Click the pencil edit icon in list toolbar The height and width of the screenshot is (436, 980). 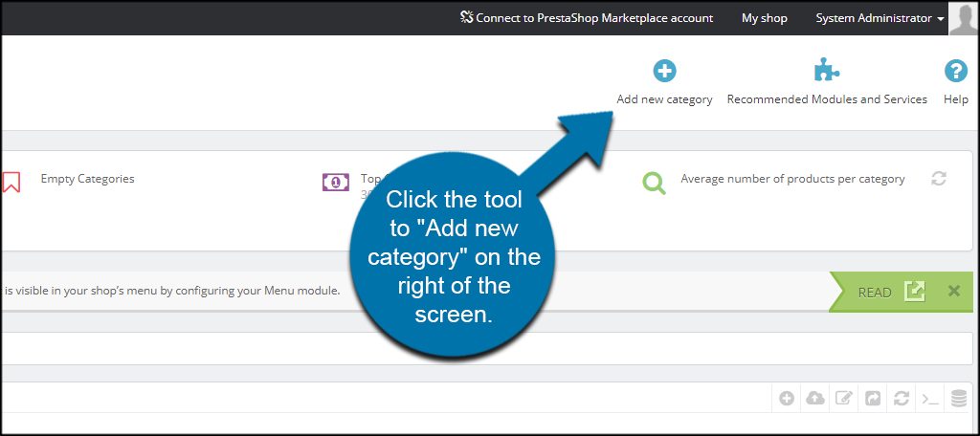pyautogui.click(x=843, y=399)
